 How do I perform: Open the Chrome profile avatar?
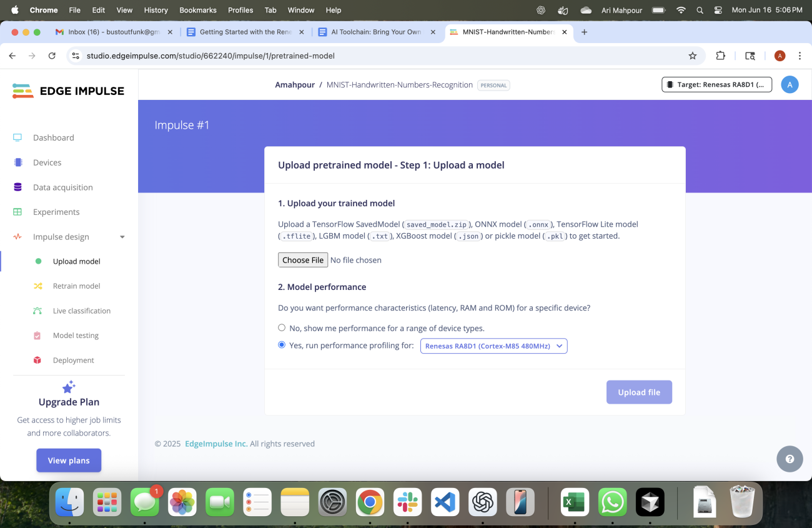[780, 56]
